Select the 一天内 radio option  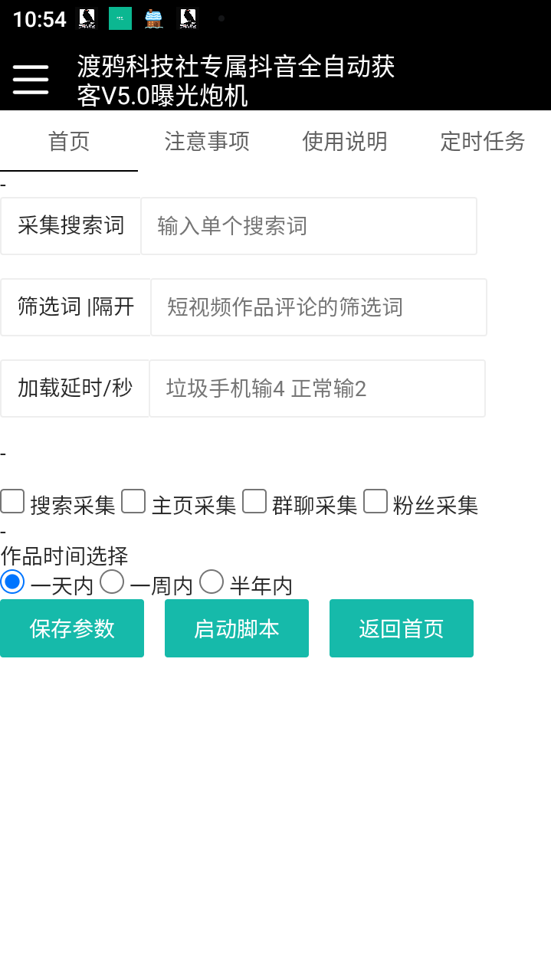12,582
